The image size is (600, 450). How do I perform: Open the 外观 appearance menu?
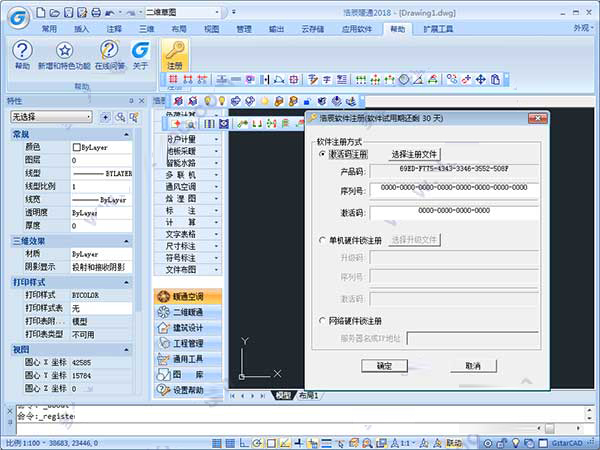coord(583,28)
